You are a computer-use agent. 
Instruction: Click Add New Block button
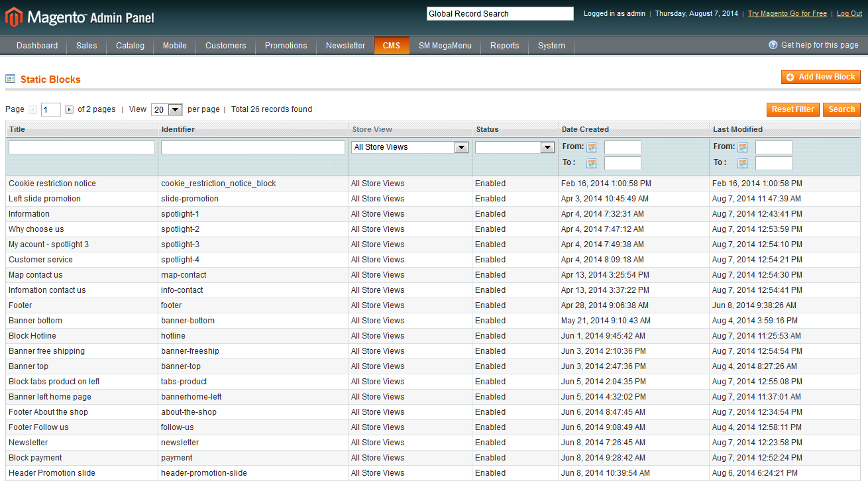click(x=821, y=78)
